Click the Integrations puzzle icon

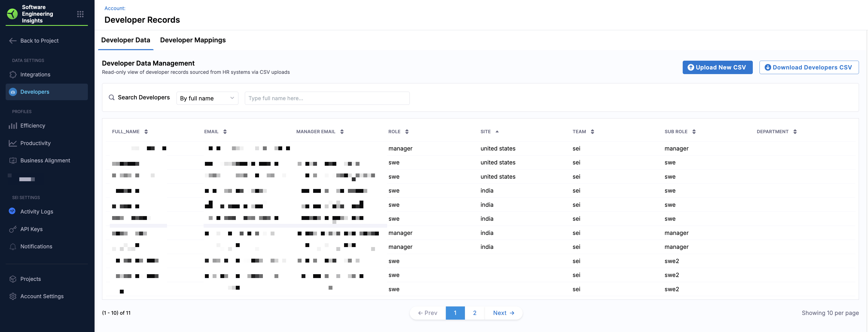click(x=13, y=75)
